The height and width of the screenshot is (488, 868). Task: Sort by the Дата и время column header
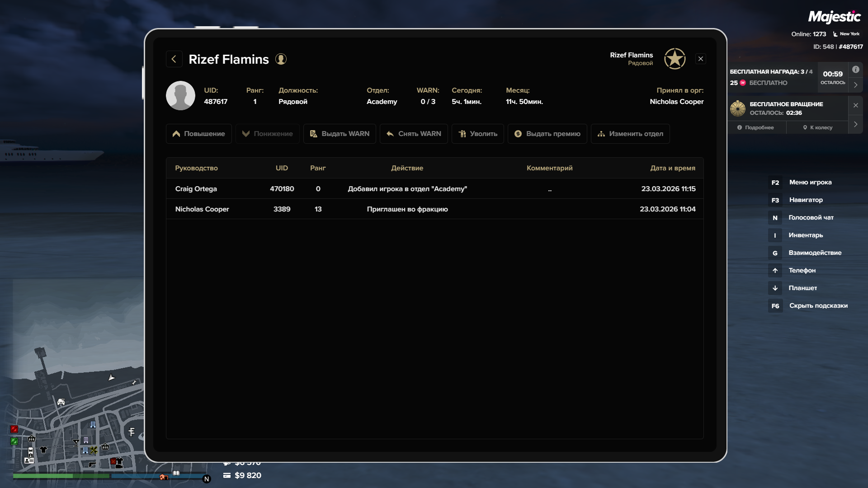[x=672, y=168]
